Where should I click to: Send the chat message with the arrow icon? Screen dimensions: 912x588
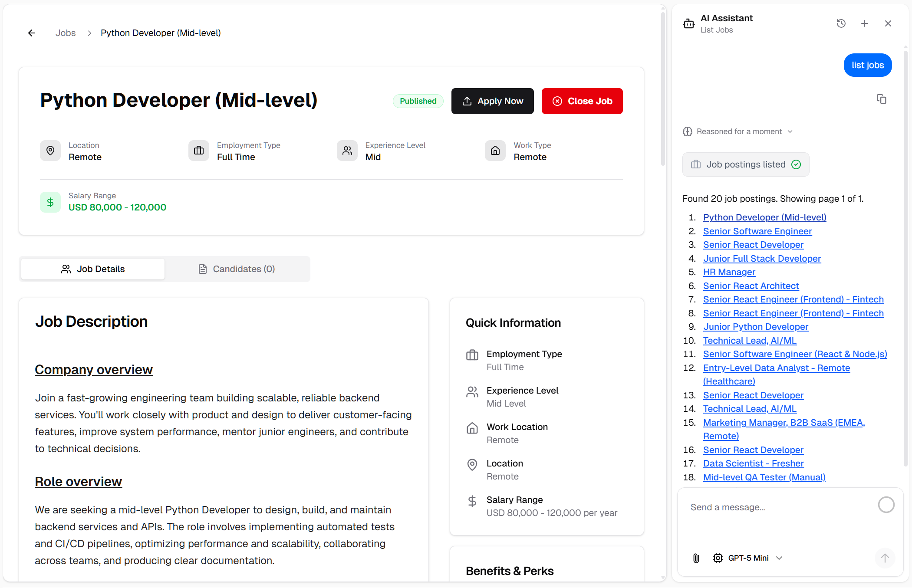885,558
